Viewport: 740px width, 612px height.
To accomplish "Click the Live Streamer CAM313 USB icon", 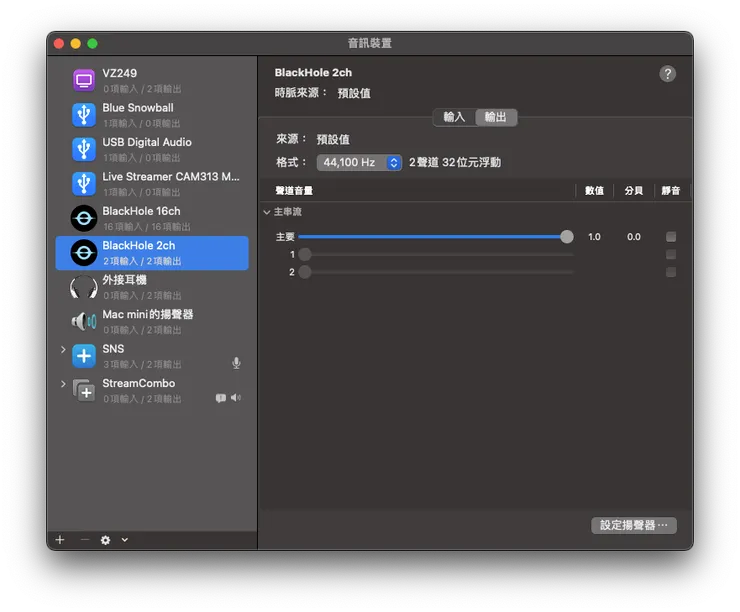I will 84,184.
